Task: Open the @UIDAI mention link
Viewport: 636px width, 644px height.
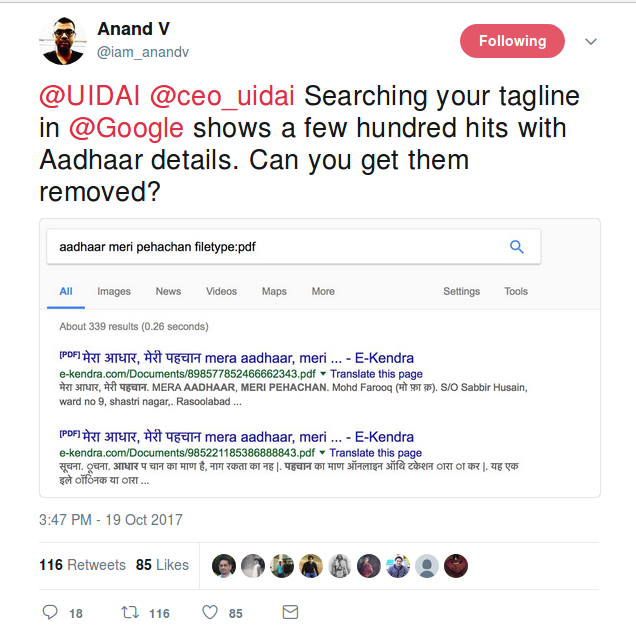Action: coord(89,97)
